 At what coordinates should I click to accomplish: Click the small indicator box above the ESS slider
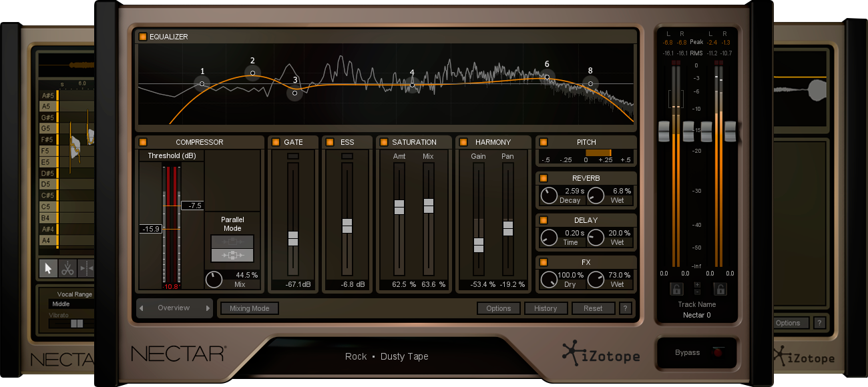[347, 156]
